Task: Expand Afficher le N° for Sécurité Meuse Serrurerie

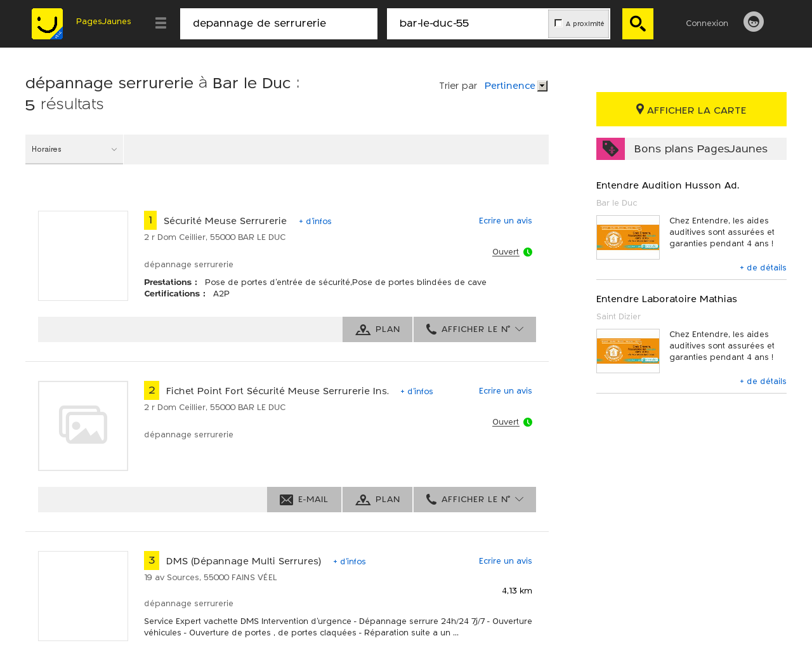Action: point(475,329)
